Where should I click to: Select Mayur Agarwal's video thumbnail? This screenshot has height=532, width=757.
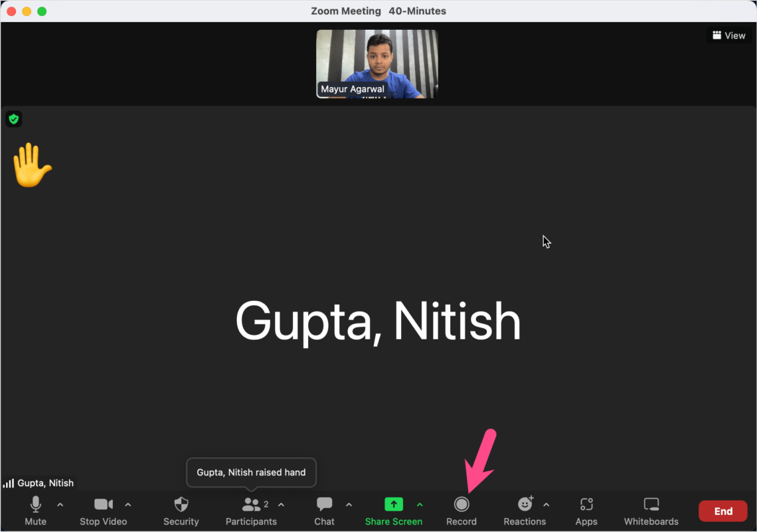pos(377,63)
